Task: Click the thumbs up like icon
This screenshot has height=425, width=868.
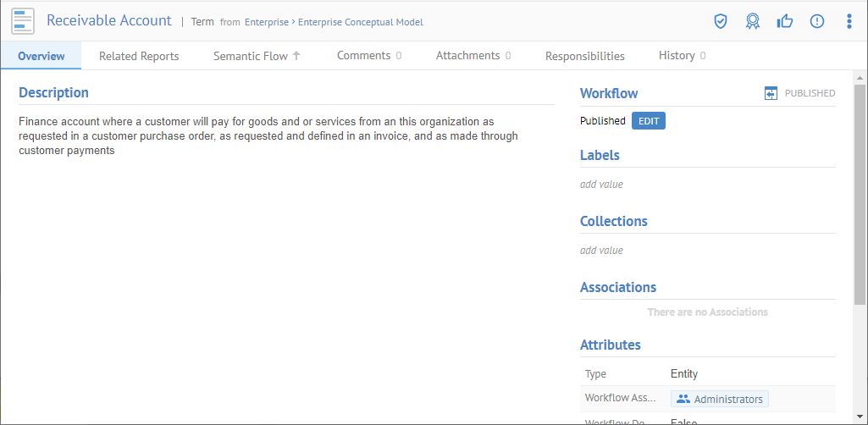Action: [785, 21]
